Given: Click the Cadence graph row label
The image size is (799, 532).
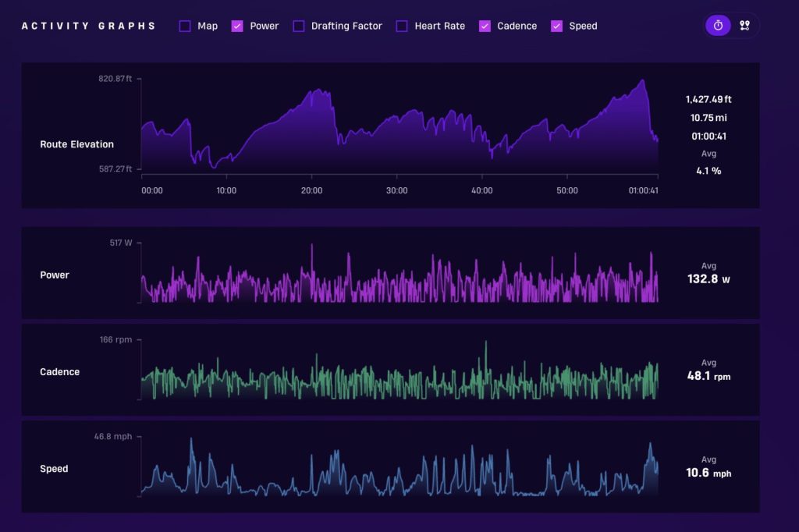Looking at the screenshot, I should click(x=60, y=372).
